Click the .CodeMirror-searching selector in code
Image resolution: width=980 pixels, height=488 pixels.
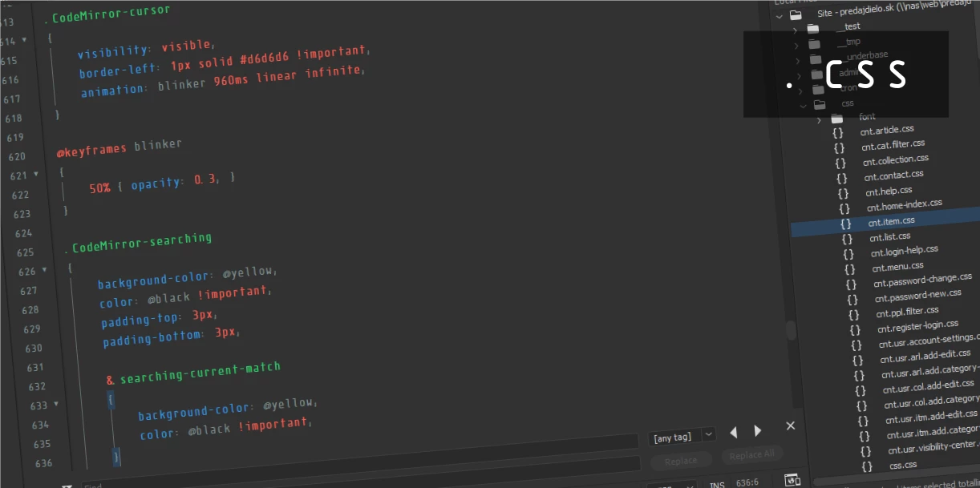click(139, 242)
